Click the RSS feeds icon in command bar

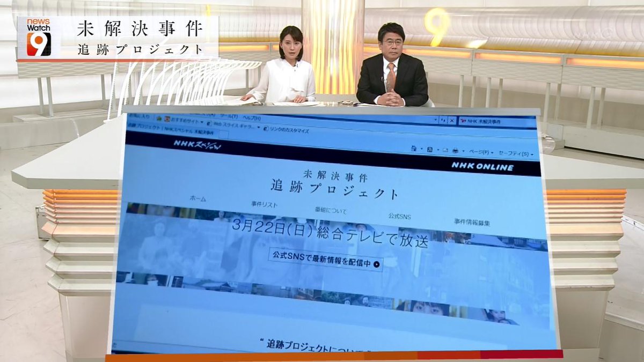coord(429,150)
